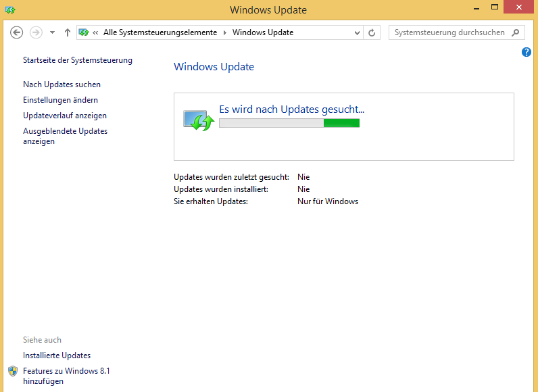Screen dimensions: 538x392
Task: Click the Back navigation arrow
Action: (16, 32)
